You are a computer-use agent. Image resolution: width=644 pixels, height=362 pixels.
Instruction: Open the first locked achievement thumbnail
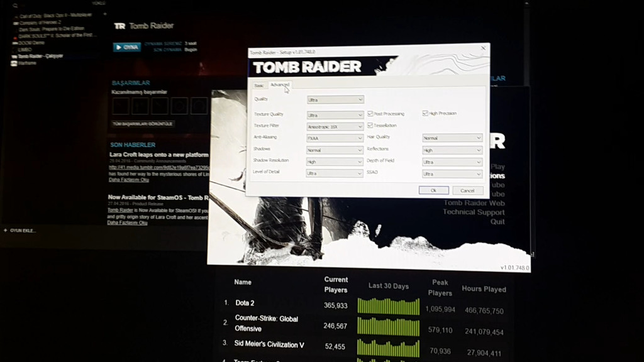(121, 106)
